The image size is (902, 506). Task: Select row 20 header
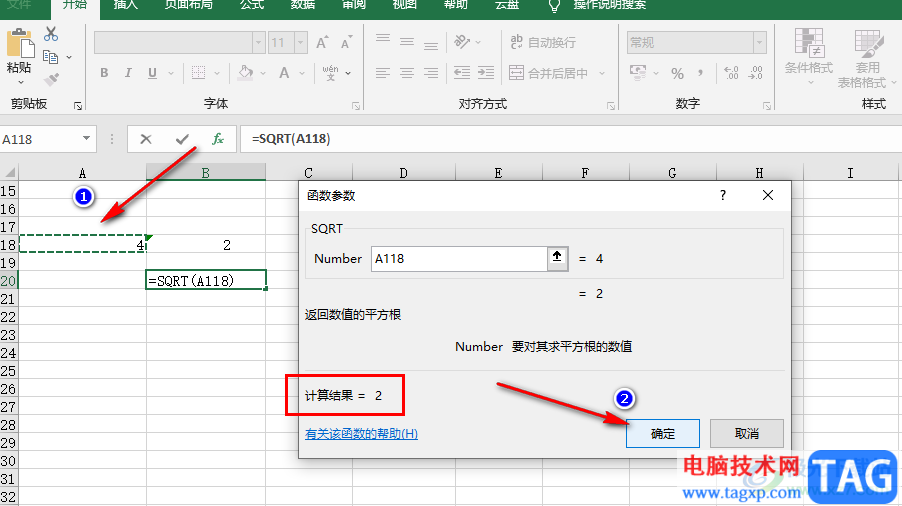9,281
